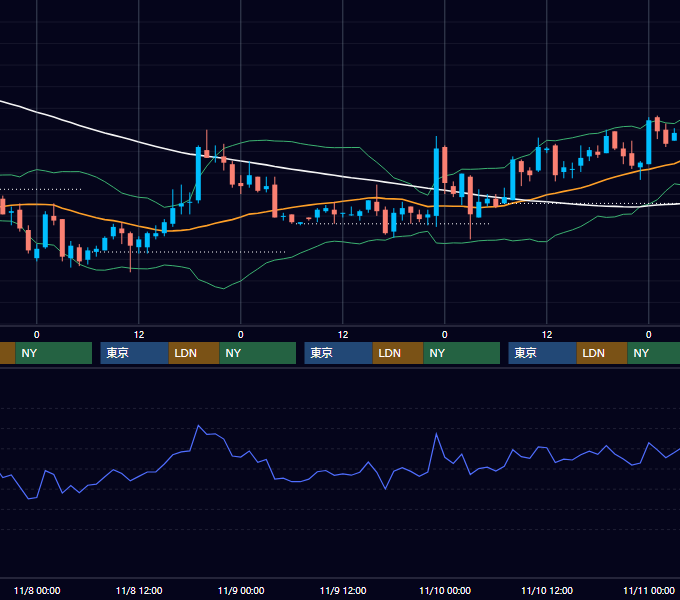Select the LDN session block on 11/10
The height and width of the screenshot is (600, 680).
pos(602,353)
